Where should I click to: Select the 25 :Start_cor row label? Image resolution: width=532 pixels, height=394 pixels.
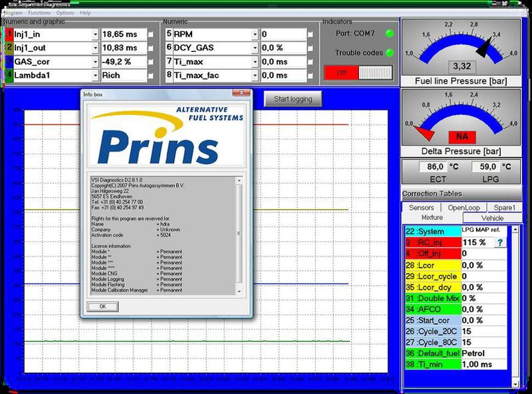point(433,320)
